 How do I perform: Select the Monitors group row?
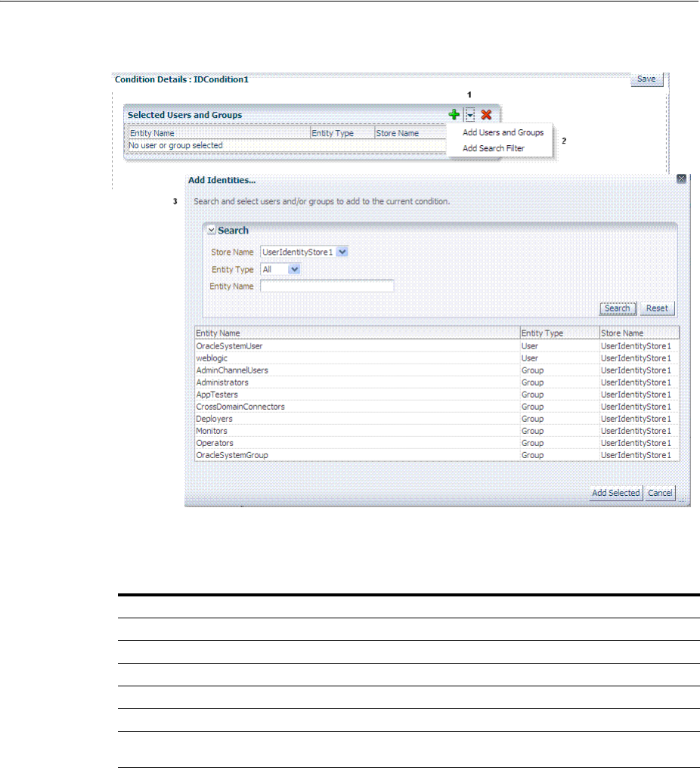click(x=437, y=431)
